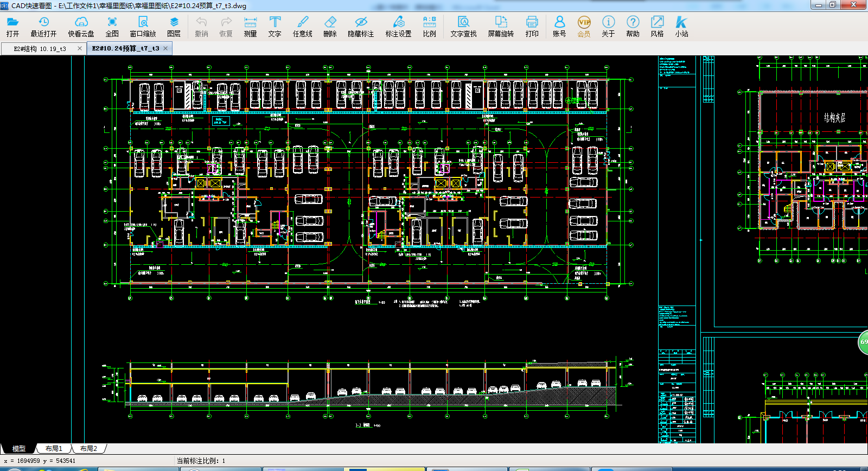
Task: Click the basement parking floor plan drawing
Action: point(368,184)
